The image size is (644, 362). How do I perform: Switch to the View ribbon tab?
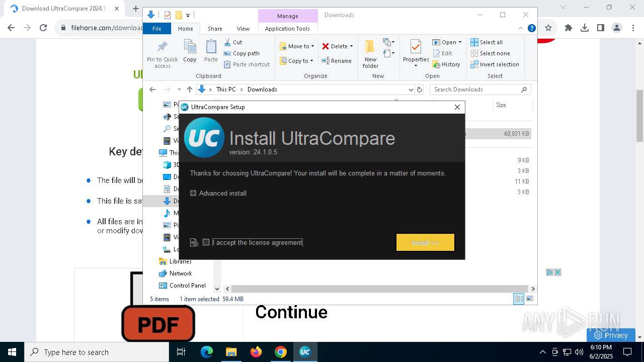243,29
